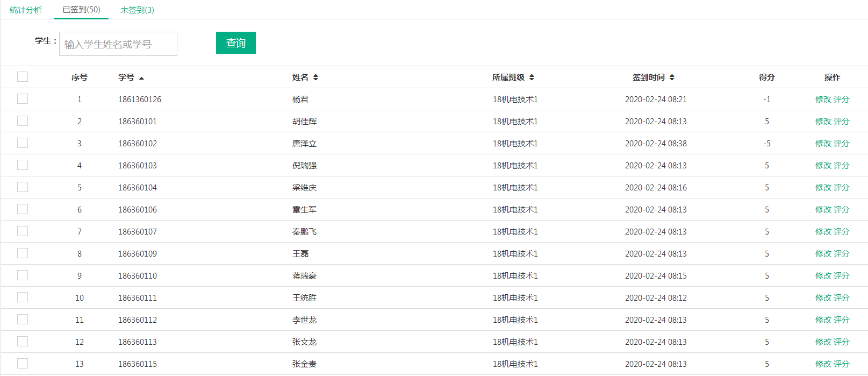868x376 pixels.
Task: Select the 已签到(50) tab
Action: (81, 10)
